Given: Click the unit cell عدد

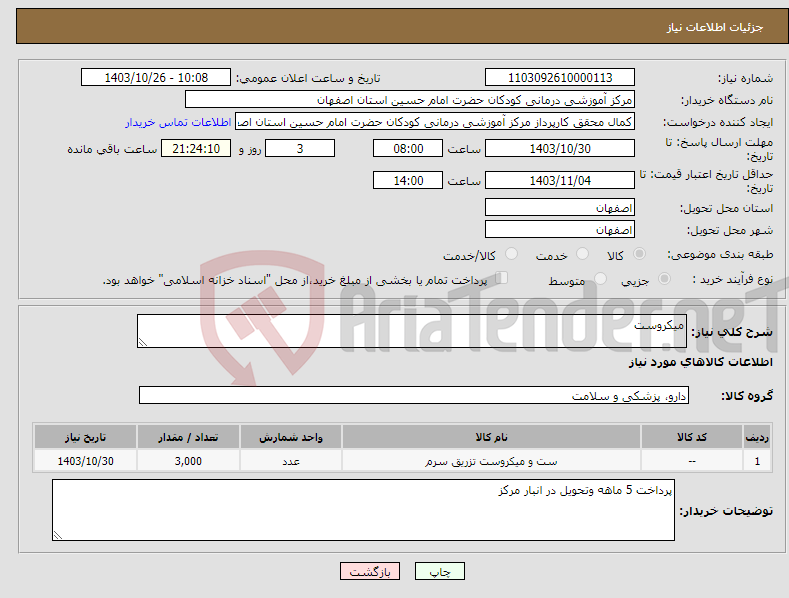Looking at the screenshot, I should (x=291, y=461).
